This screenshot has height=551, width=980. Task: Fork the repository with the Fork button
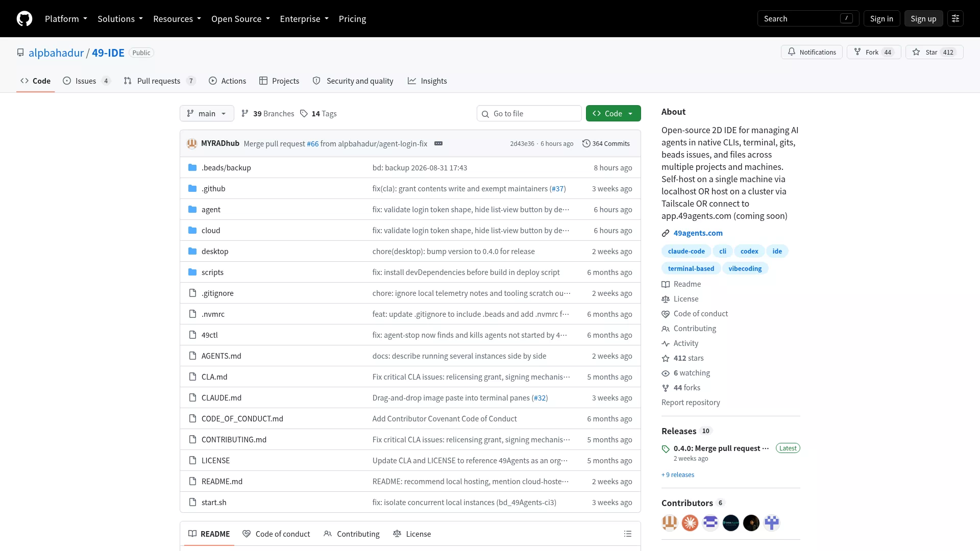[x=874, y=53]
